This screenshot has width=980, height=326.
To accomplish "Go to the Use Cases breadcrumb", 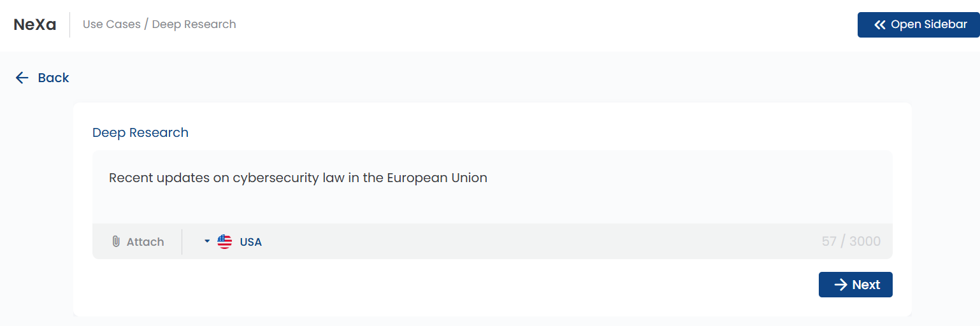I will (112, 24).
